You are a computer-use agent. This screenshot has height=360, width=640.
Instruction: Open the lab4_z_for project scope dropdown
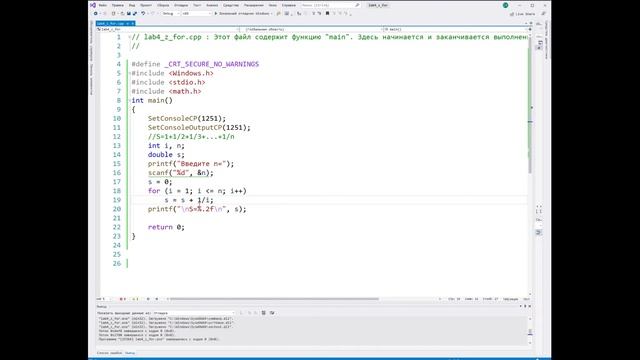pos(168,29)
